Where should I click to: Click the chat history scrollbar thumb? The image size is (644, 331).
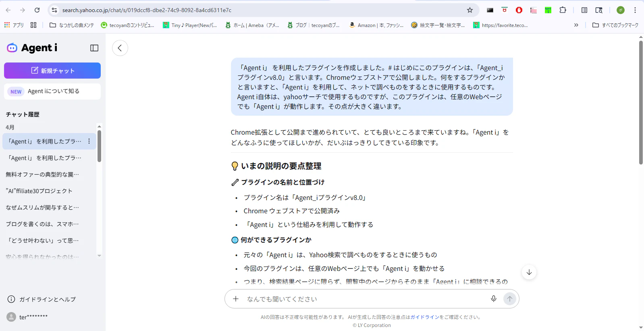[99, 146]
